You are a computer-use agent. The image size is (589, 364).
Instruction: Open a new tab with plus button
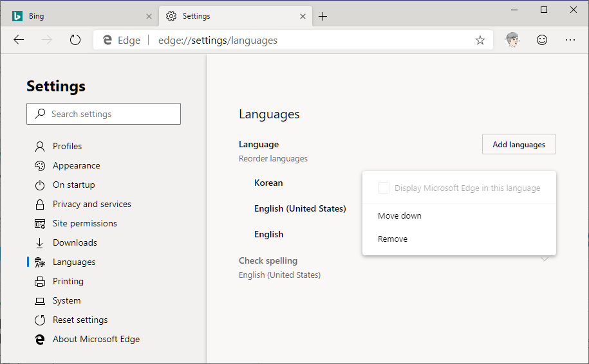click(323, 17)
